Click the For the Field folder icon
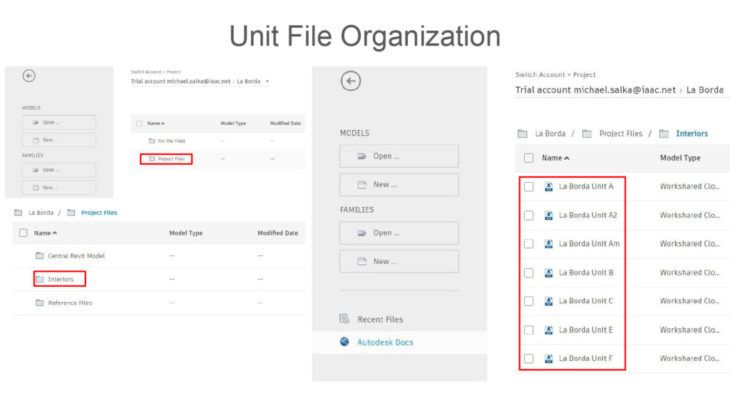The width and height of the screenshot is (730, 411). [x=152, y=141]
